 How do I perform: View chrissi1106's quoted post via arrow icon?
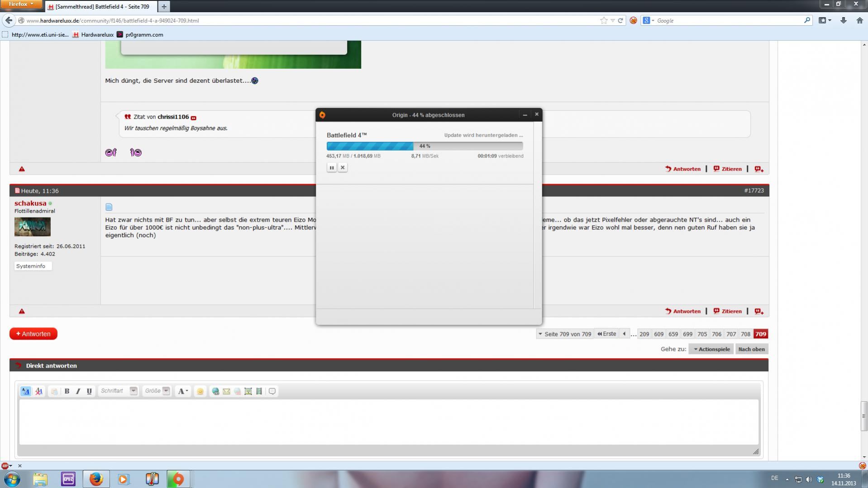[x=194, y=118]
